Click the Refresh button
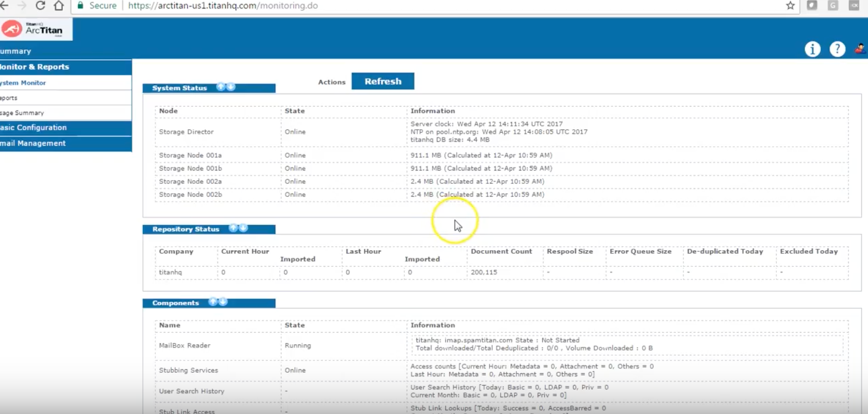The image size is (868, 414). pos(382,81)
